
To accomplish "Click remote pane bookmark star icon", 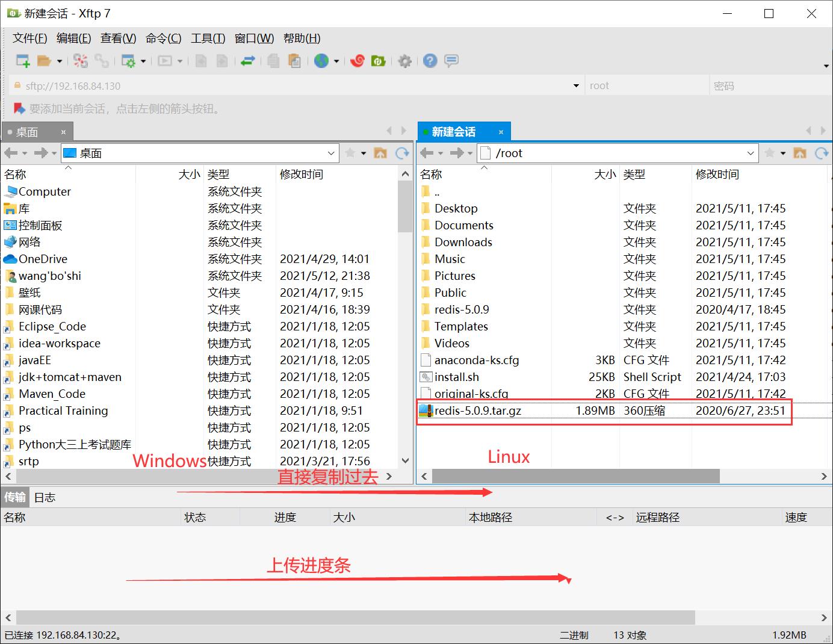I will (x=770, y=153).
